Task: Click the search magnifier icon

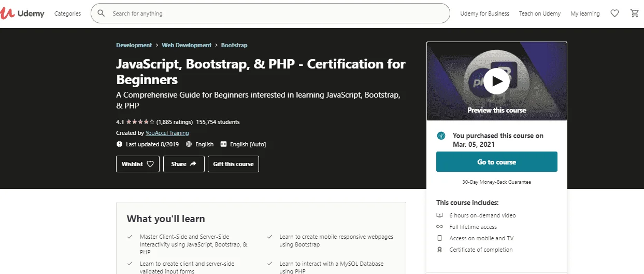Action: (101, 13)
